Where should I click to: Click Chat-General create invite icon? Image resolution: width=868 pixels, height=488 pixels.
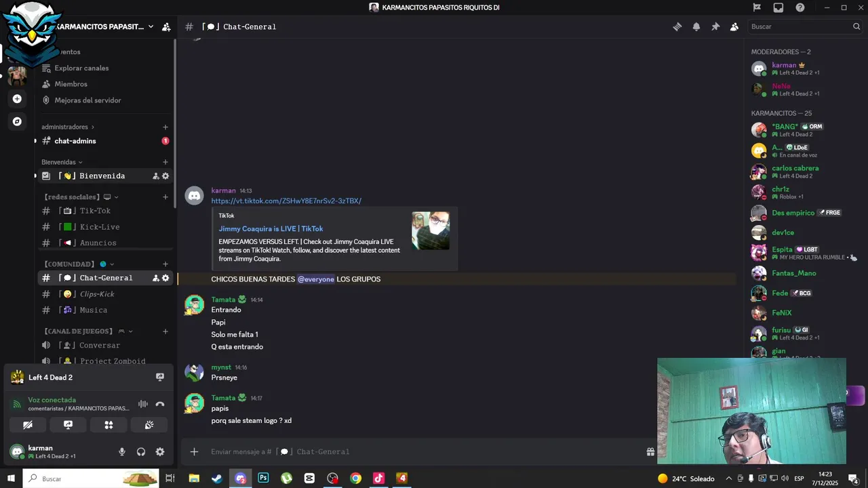[x=155, y=278]
